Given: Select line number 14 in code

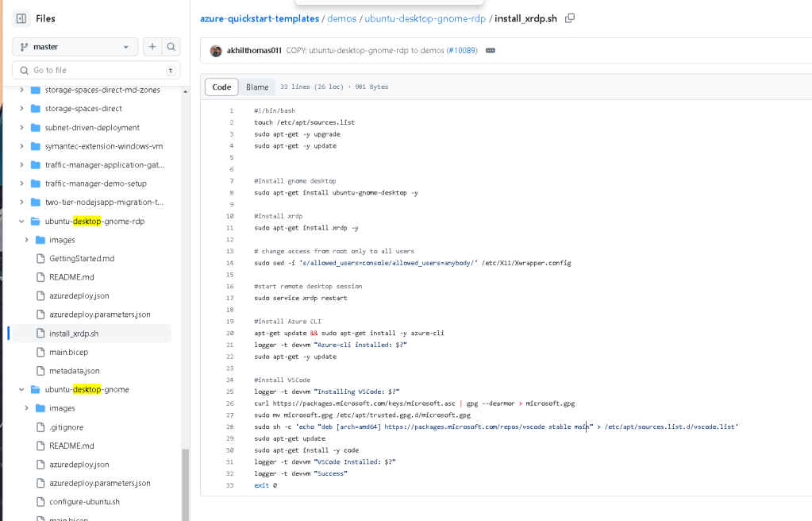Looking at the screenshot, I should tap(230, 263).
